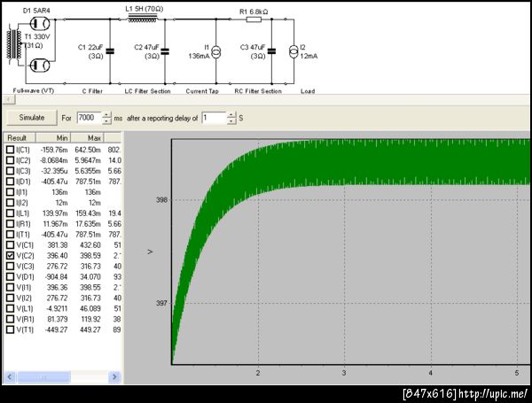Select the L1 5H choke inductor symbol
532x403 pixels.
(143, 19)
